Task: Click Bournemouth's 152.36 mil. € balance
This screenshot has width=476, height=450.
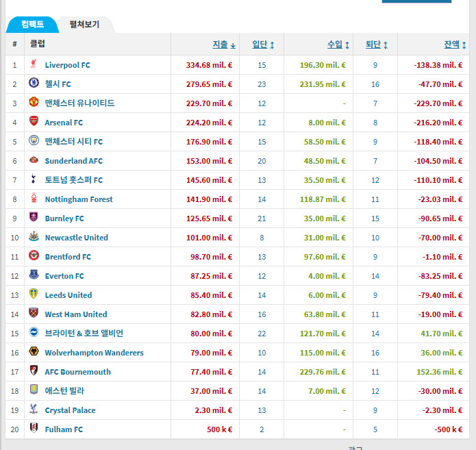Action: [440, 372]
